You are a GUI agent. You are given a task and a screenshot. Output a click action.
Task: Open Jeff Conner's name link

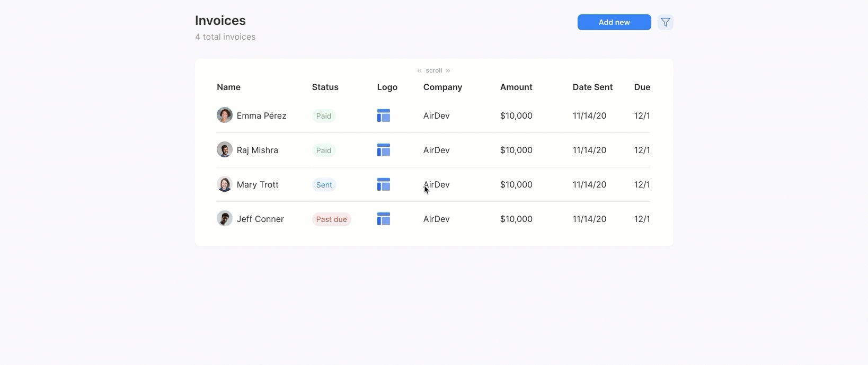pos(260,219)
